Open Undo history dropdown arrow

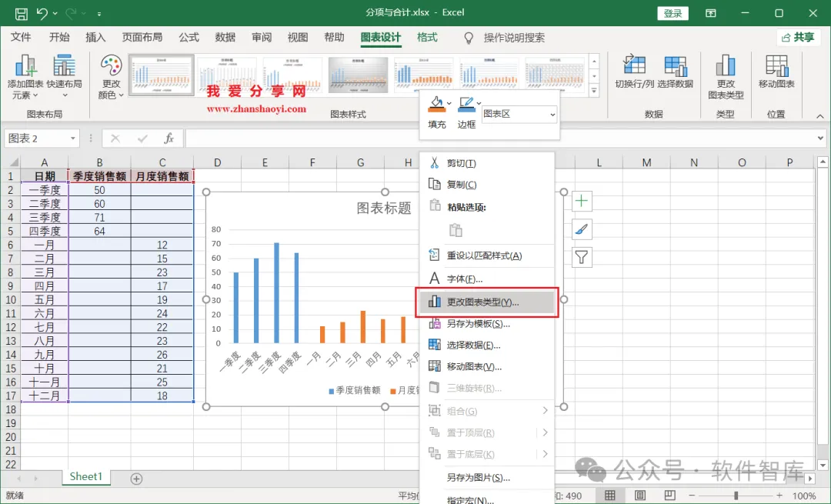coord(55,13)
